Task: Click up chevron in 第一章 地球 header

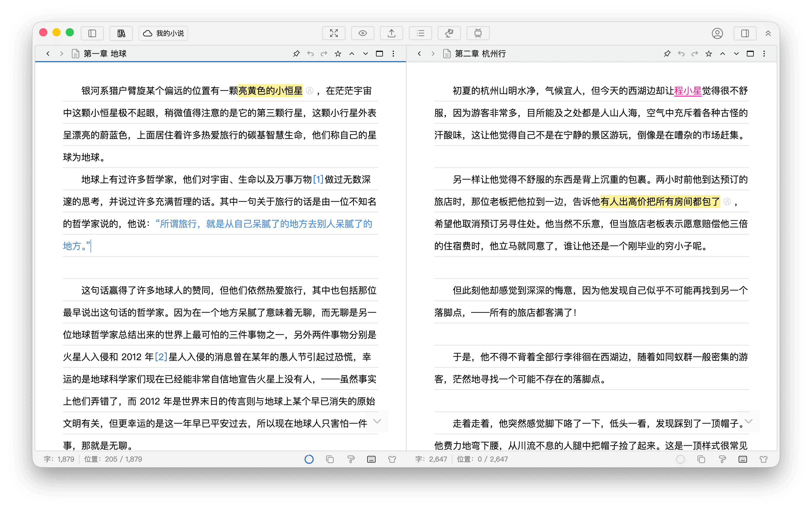Action: pyautogui.click(x=352, y=54)
